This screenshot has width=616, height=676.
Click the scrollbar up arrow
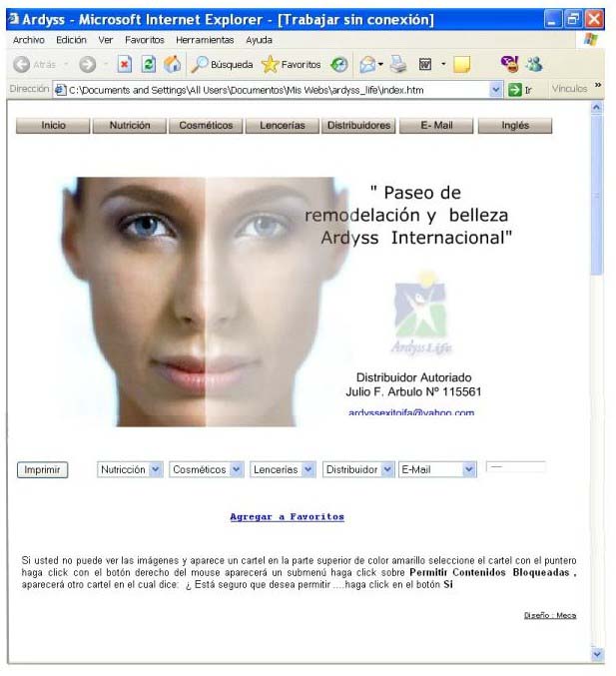point(597,108)
